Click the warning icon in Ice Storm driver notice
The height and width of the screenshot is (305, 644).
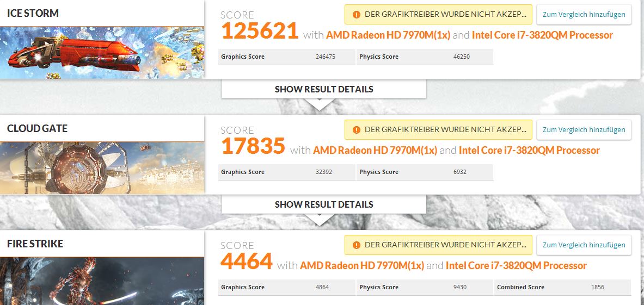pos(357,14)
